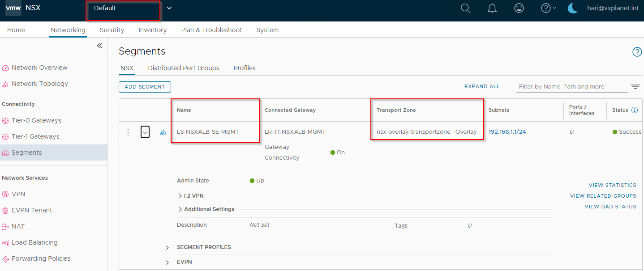Collapse the LS-NSXALB-SE-MGMT segment row

click(145, 132)
